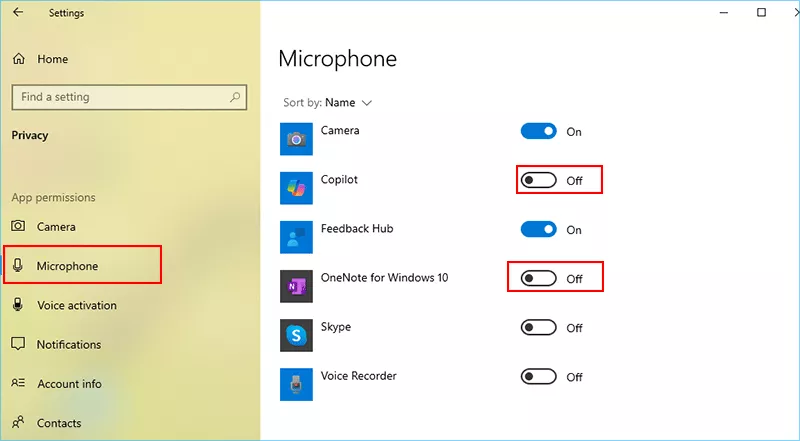800x441 pixels.
Task: Click the Find a setting search box
Action: 120,97
